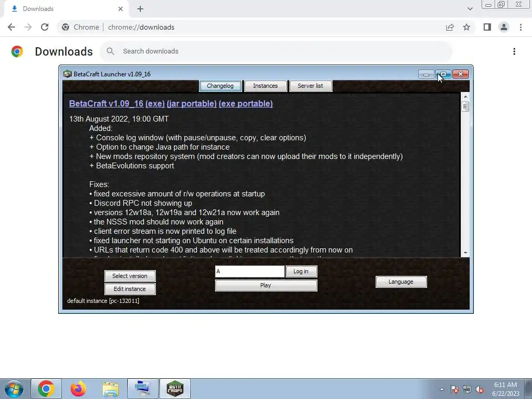
Task: Click the changelog scrollbar thumb
Action: (465, 107)
